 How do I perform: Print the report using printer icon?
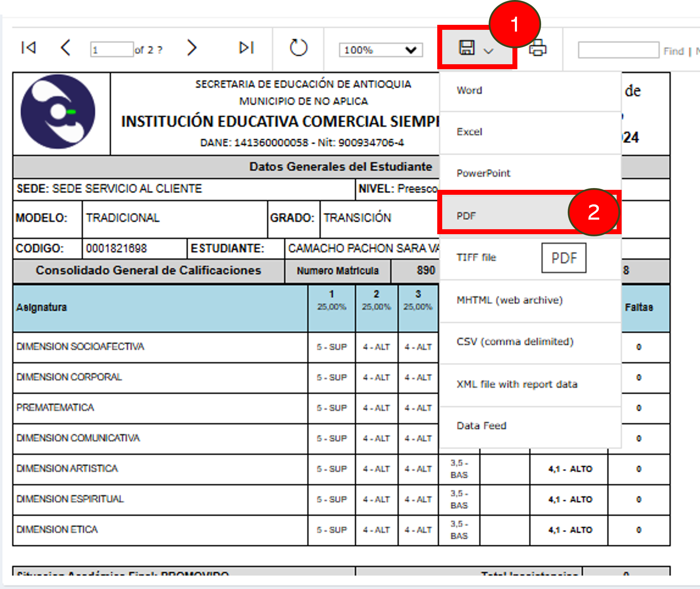point(538,48)
